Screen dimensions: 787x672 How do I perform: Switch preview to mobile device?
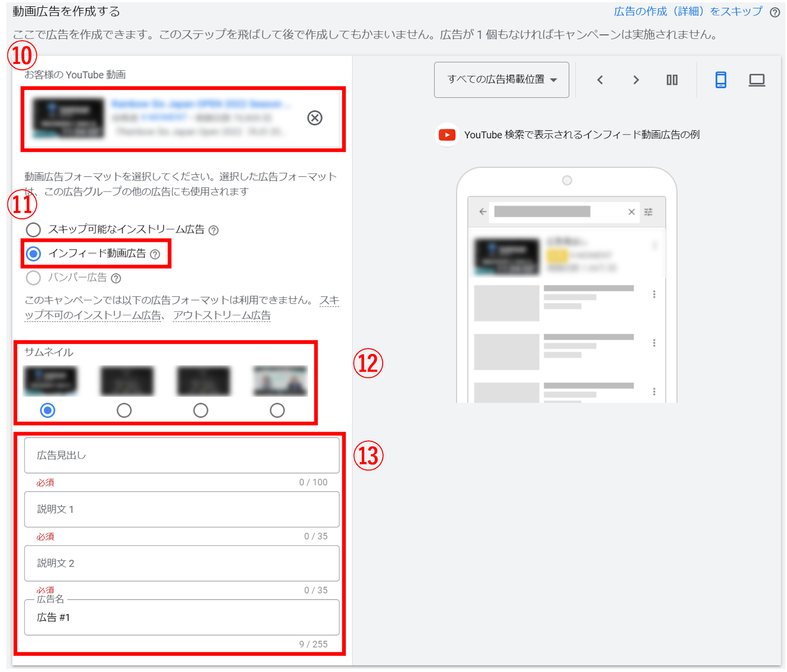click(x=720, y=80)
